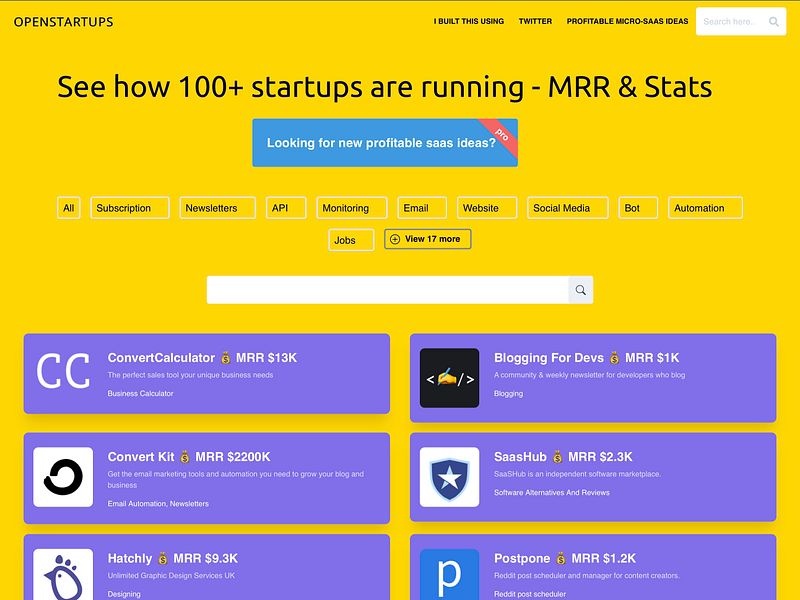Open the Hatchly MRR $9.3K title

click(172, 559)
